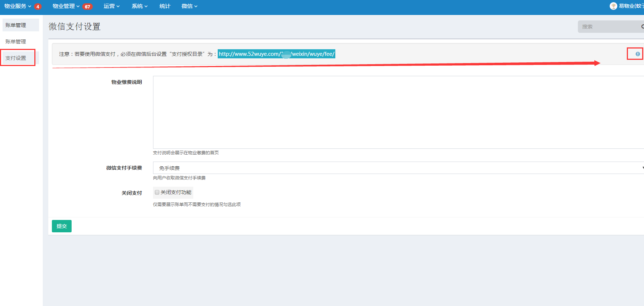Click the highlighted 52wuye.com authorization URL

point(276,54)
